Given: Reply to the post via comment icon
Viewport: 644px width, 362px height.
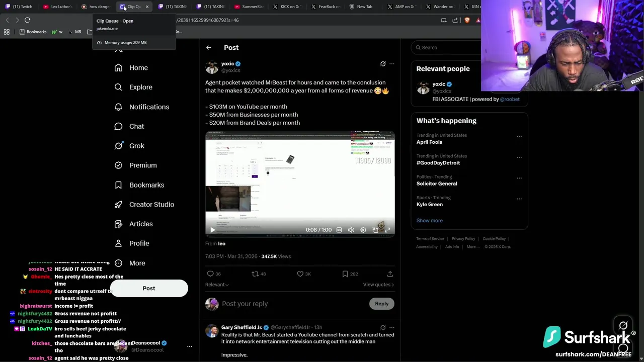Looking at the screenshot, I should pos(210,274).
